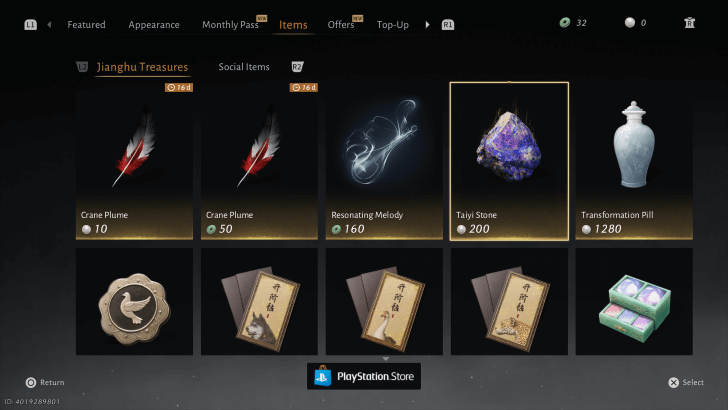Open the PlayStation Store button
Image resolution: width=728 pixels, height=410 pixels.
364,376
